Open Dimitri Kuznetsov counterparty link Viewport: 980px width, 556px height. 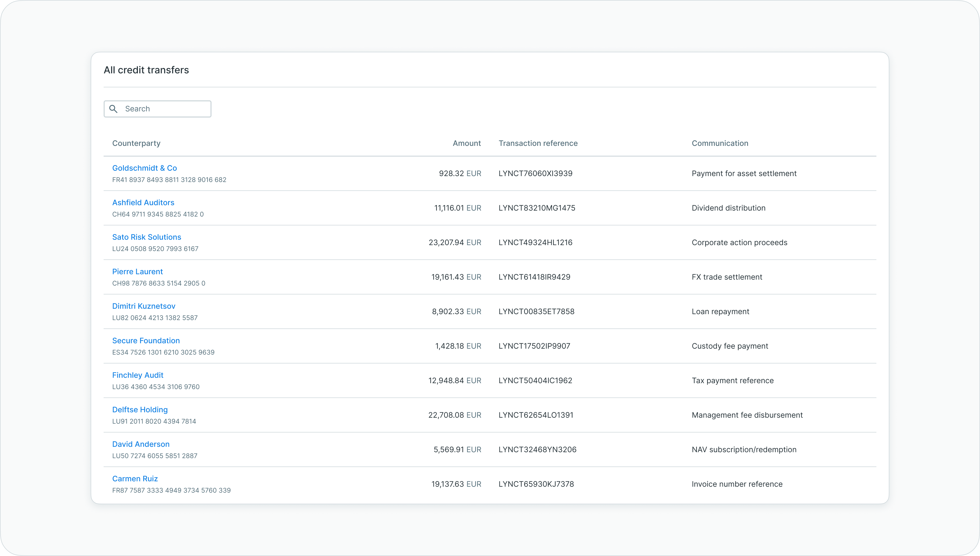click(144, 306)
